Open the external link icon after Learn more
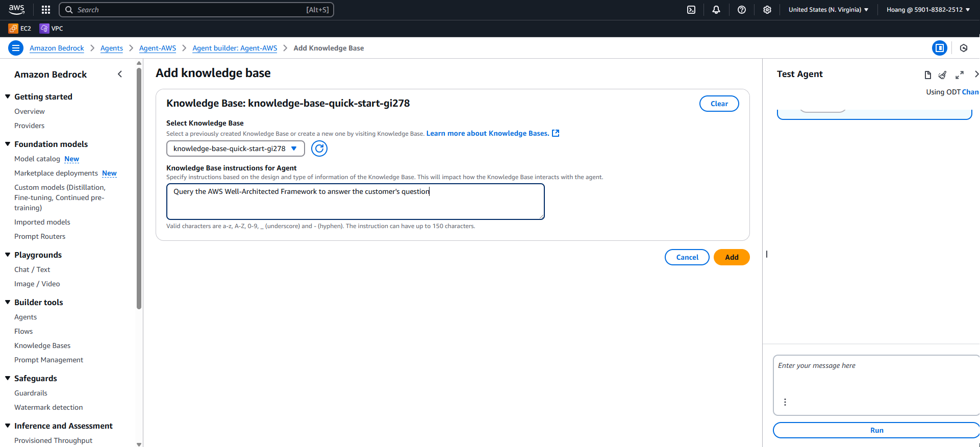980x447 pixels. point(556,133)
